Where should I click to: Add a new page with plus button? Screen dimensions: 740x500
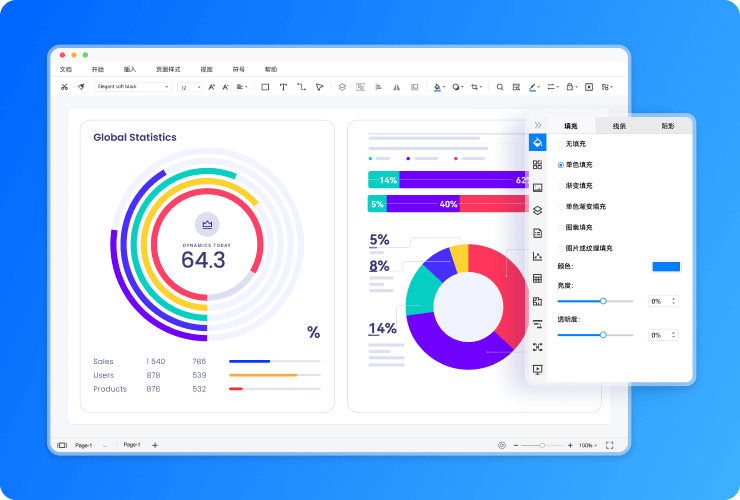(x=155, y=445)
